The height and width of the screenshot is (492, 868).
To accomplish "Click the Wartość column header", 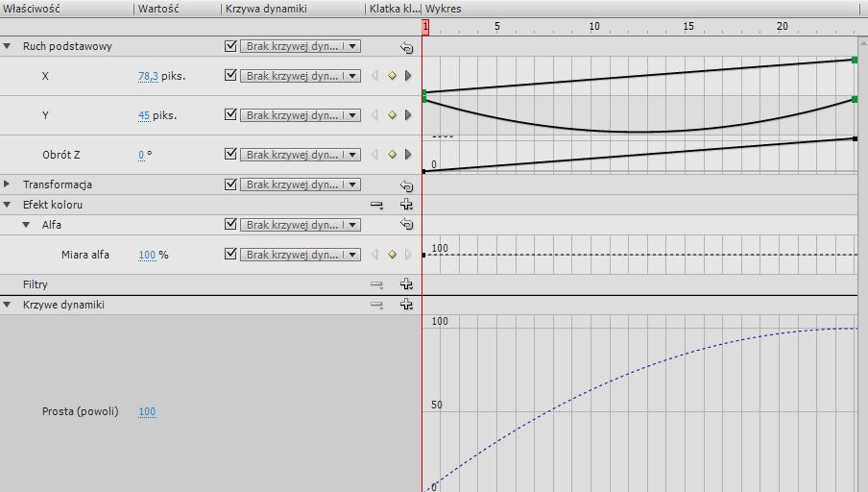I will 158,9.
